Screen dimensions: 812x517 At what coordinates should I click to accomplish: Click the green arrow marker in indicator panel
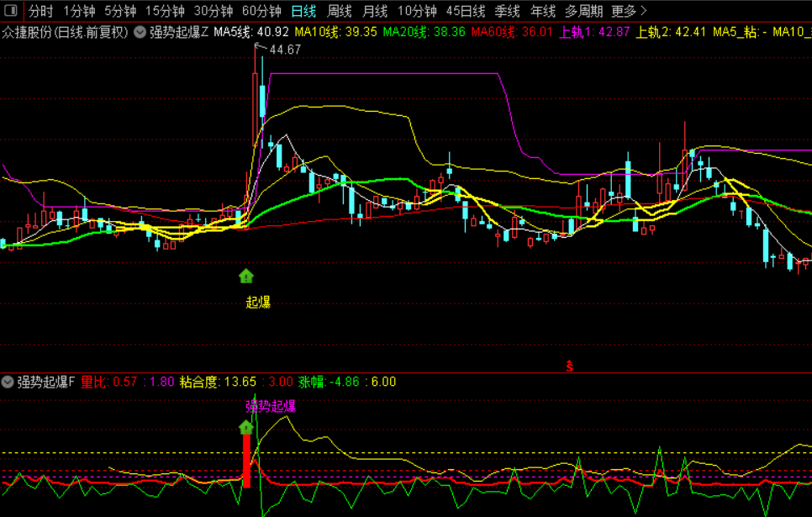[x=246, y=427]
